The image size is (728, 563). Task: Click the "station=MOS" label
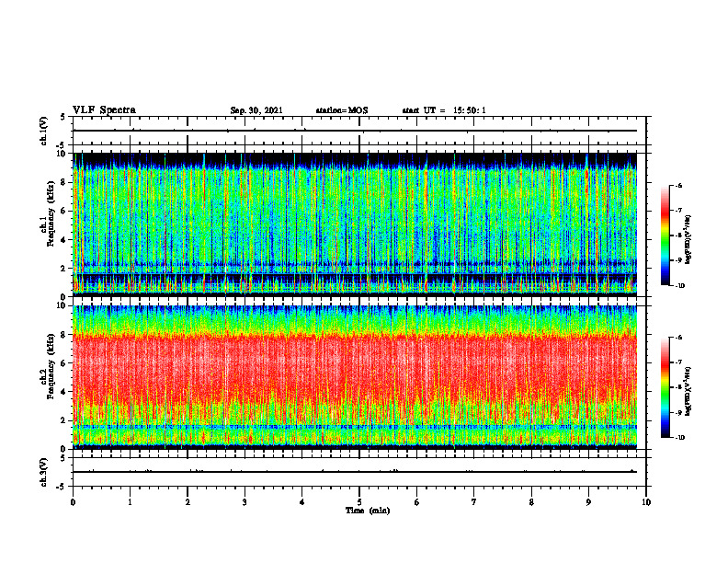coord(342,110)
